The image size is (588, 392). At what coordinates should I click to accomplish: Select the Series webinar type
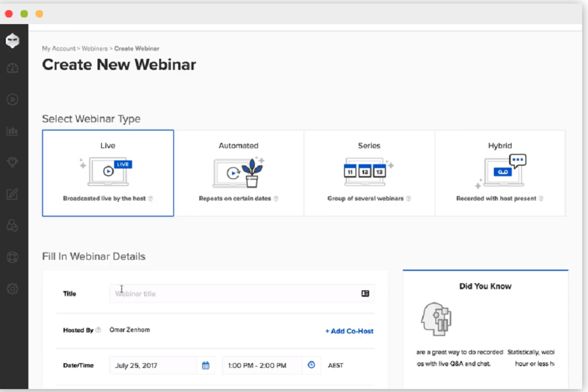point(369,173)
